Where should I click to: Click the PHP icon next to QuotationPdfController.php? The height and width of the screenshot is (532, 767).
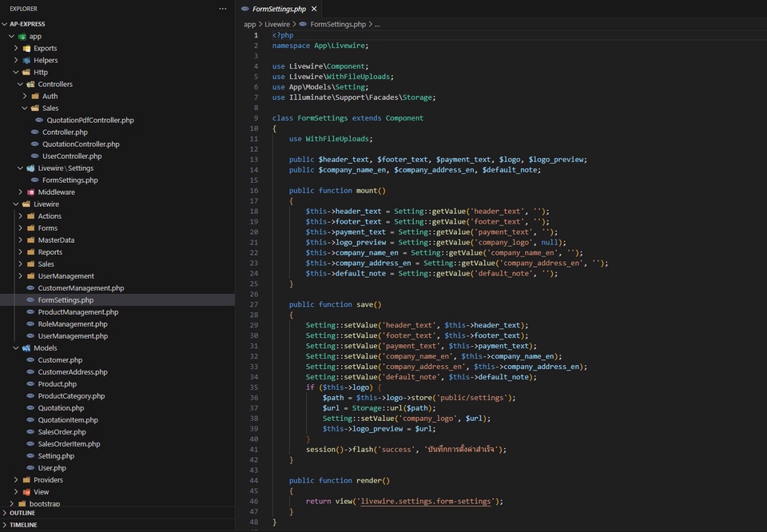pos(38,120)
